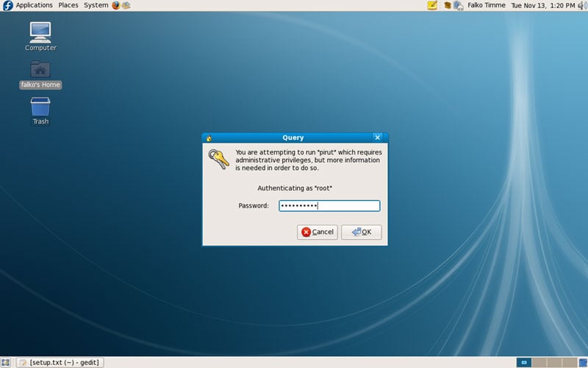Click the 'Authenticating as "root"' text
Image resolution: width=588 pixels, height=368 pixels.
(295, 188)
